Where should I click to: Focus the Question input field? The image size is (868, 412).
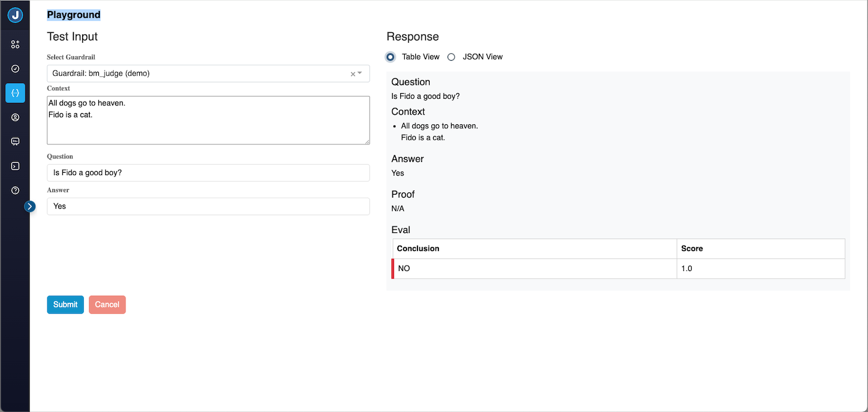click(x=208, y=173)
